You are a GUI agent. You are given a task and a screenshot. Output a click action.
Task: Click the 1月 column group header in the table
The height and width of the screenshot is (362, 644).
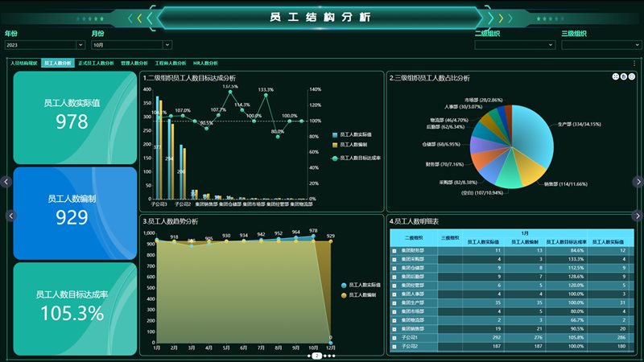[525, 233]
